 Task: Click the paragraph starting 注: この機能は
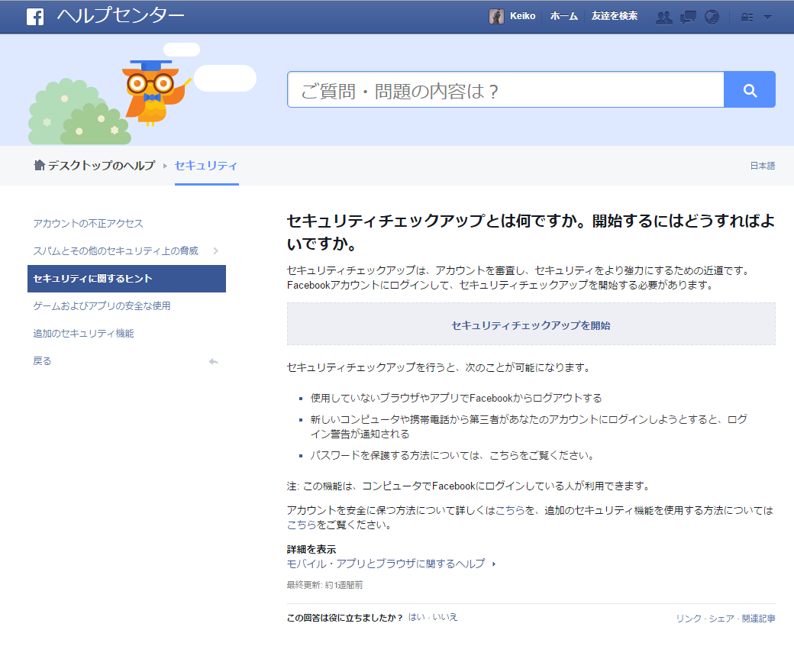[468, 486]
